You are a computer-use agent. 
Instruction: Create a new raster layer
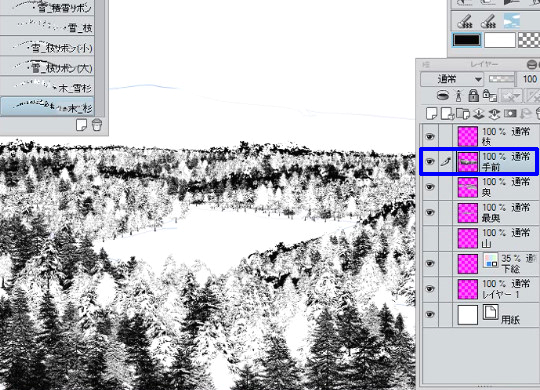point(432,113)
